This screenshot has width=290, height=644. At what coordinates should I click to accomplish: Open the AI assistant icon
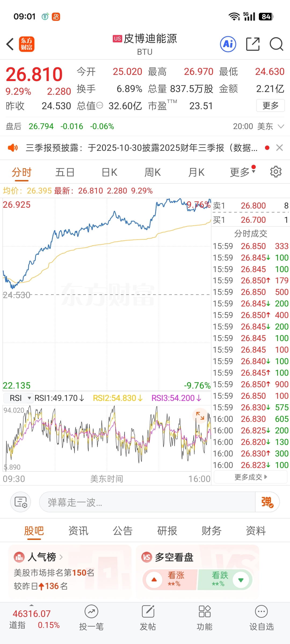coord(228,44)
